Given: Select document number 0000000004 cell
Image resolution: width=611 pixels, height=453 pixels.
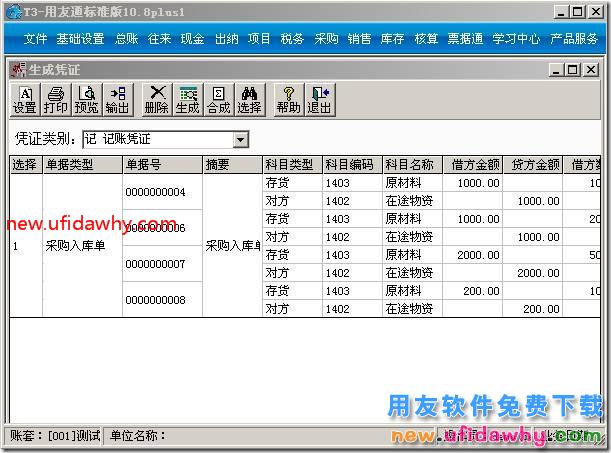Looking at the screenshot, I should click(x=162, y=192).
